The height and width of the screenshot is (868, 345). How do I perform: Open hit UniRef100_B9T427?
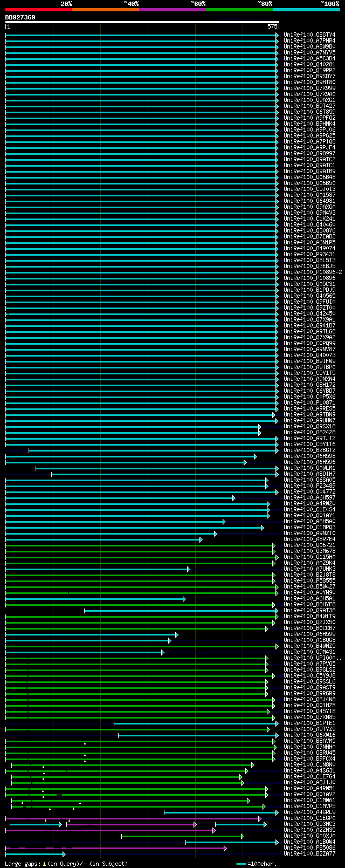click(309, 106)
